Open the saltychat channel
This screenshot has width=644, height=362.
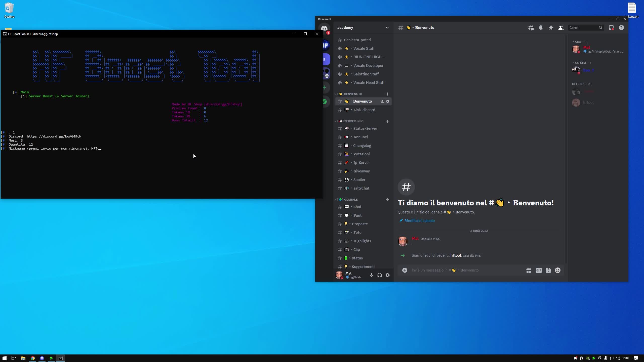pyautogui.click(x=361, y=188)
